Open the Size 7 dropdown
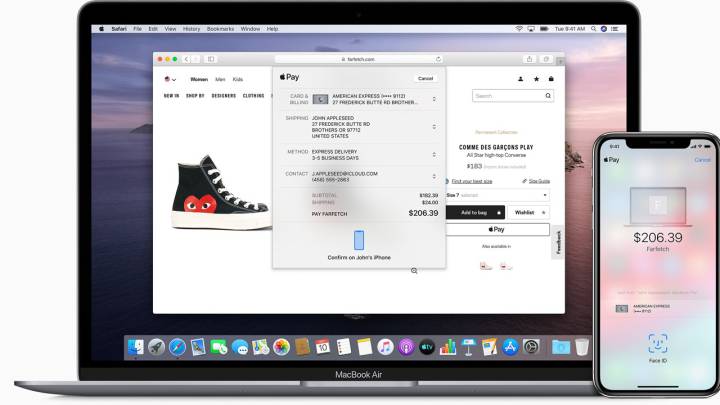 click(498, 195)
